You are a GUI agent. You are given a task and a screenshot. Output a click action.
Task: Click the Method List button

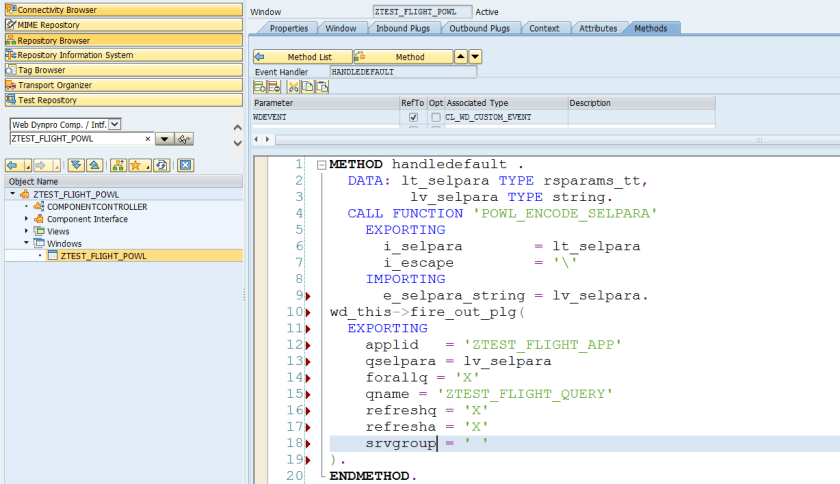click(303, 57)
